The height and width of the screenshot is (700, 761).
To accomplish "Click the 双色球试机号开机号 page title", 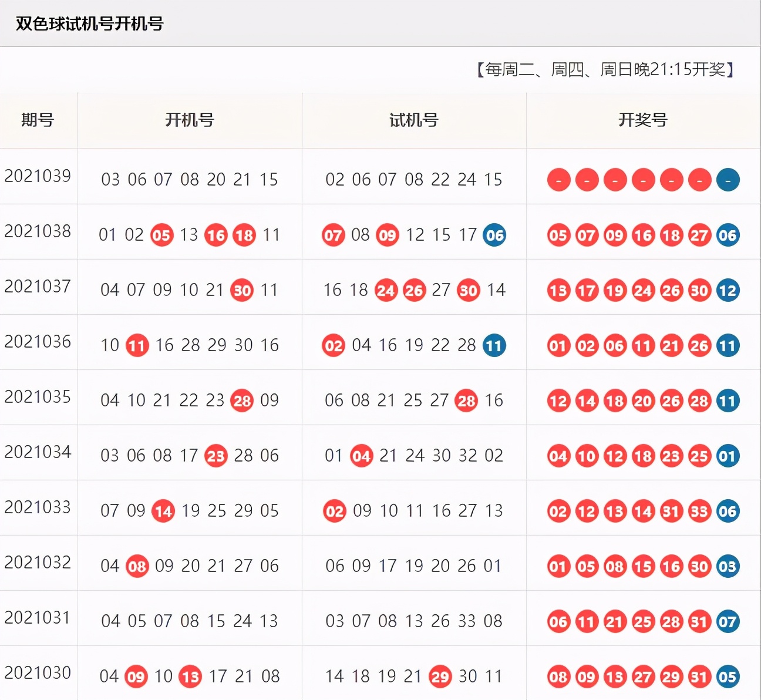I will point(89,23).
